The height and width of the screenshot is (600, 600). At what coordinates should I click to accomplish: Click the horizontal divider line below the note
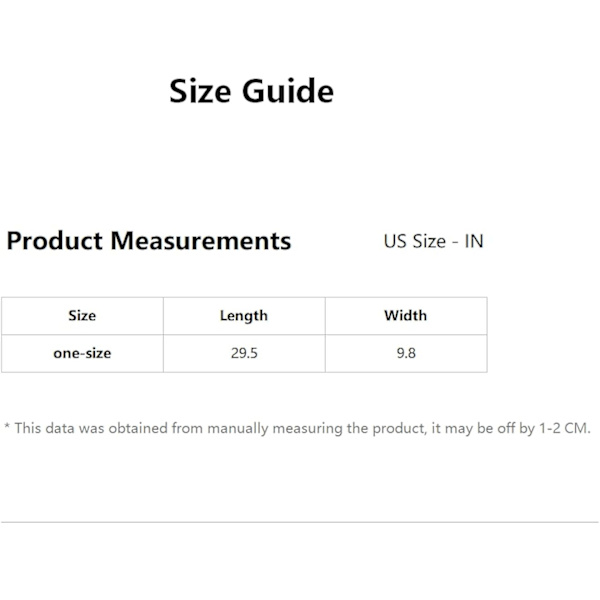[x=300, y=522]
